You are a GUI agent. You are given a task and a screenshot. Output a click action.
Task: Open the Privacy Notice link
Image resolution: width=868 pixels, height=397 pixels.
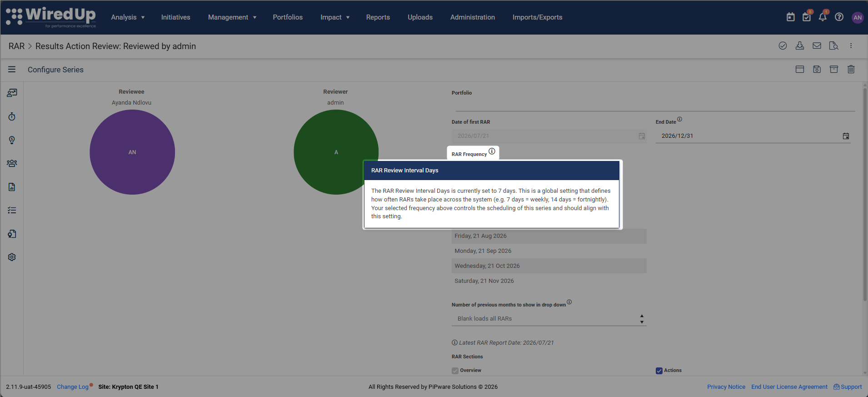click(x=726, y=387)
